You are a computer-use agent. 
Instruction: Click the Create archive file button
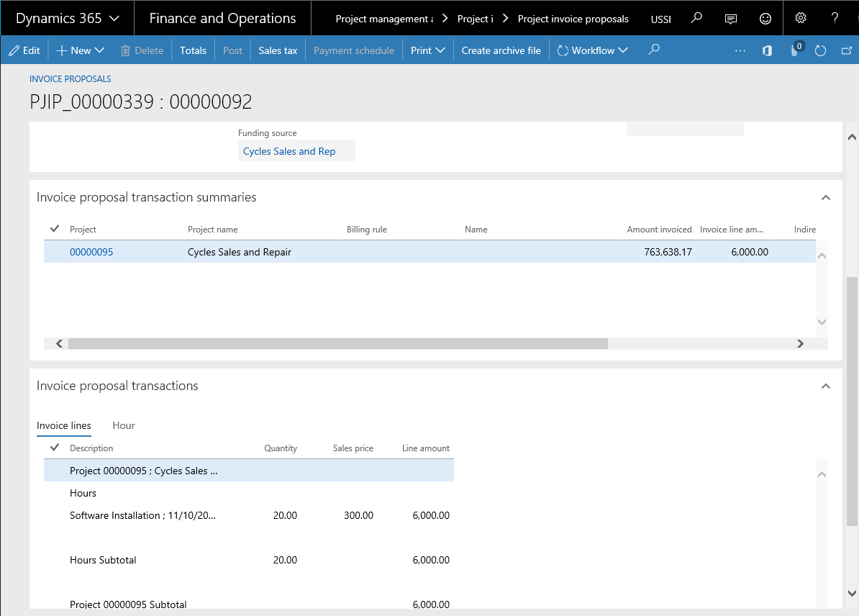501,50
